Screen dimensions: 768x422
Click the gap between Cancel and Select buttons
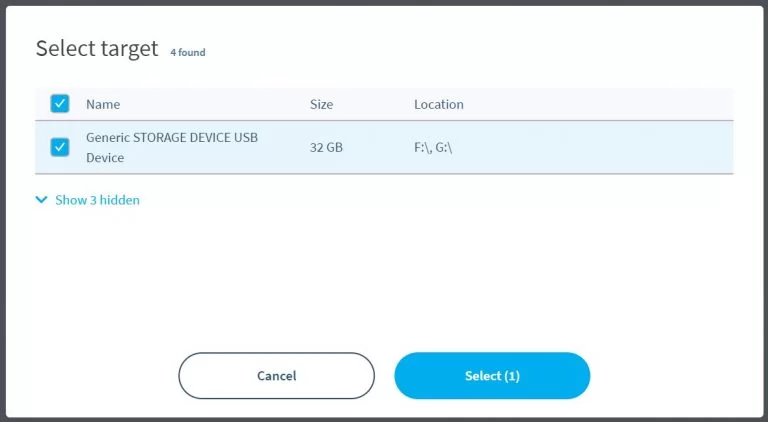(384, 376)
